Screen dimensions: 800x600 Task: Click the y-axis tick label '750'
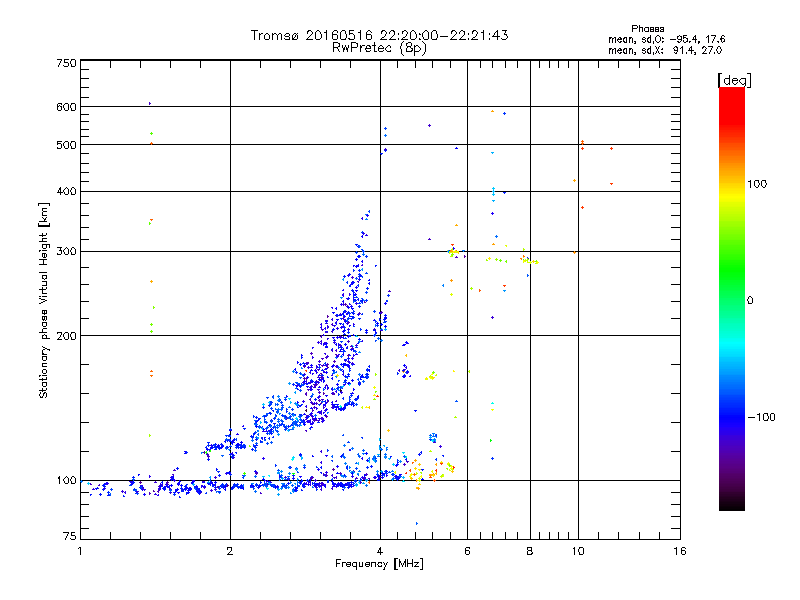(x=66, y=63)
